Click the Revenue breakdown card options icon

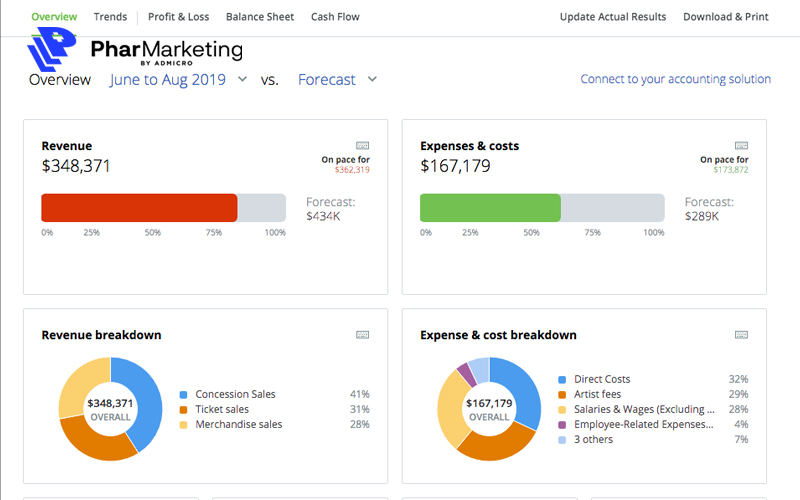362,335
